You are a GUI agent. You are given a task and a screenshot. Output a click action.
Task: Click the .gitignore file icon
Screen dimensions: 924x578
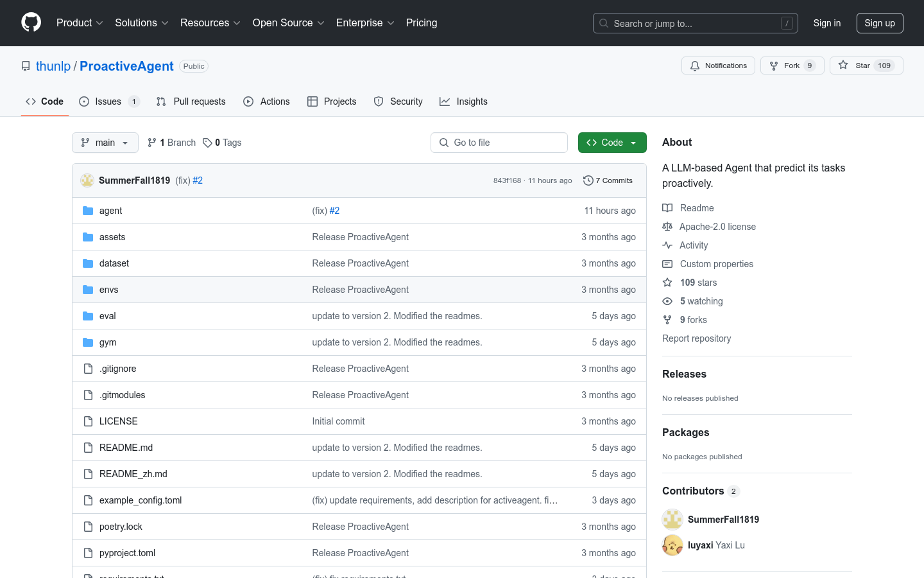point(88,369)
